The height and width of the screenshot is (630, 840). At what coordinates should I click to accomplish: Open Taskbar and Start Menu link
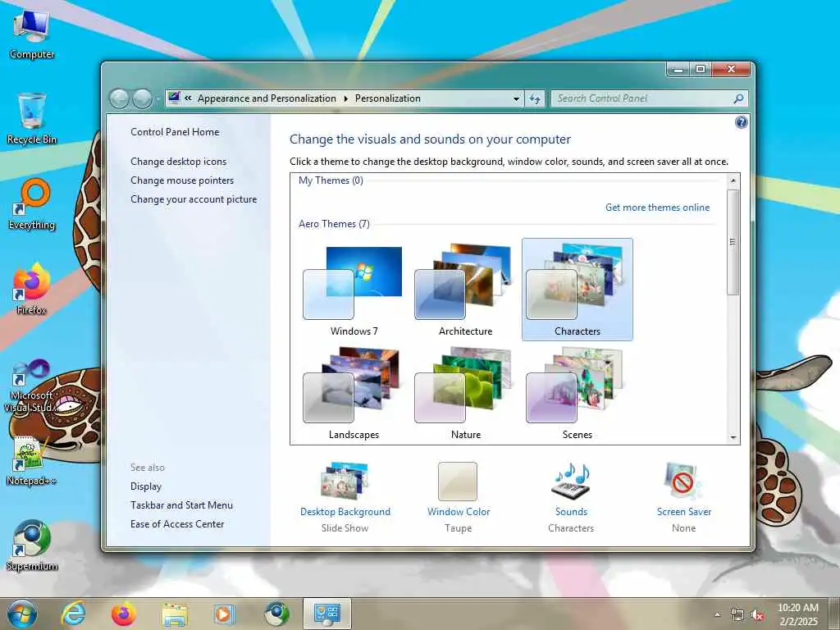point(181,505)
